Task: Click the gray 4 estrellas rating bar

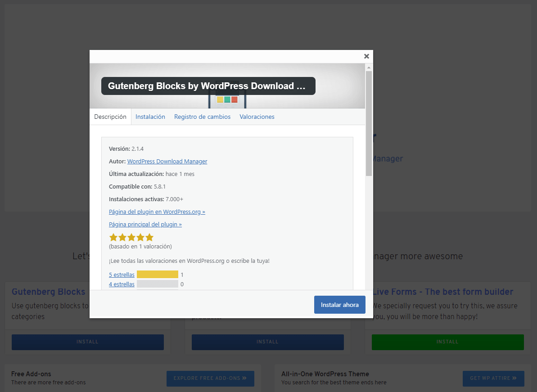Action: pos(158,284)
